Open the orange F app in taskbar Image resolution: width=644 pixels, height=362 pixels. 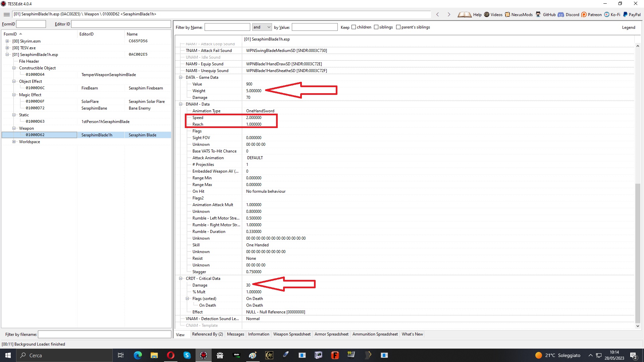(335, 355)
